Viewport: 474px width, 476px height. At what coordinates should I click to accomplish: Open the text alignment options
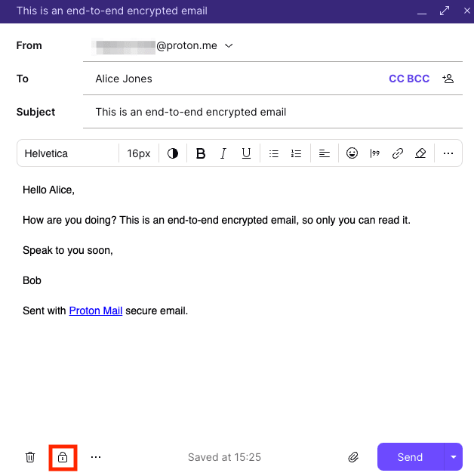[x=325, y=153]
